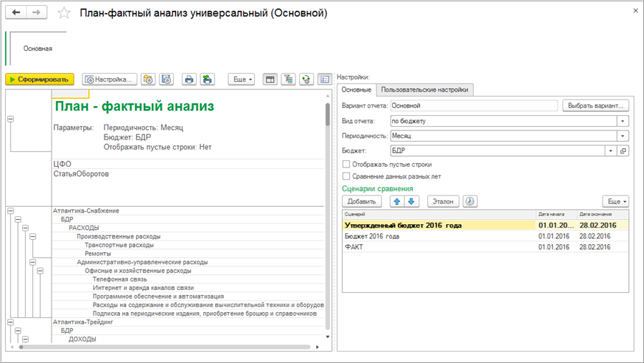Expand the 'Периодичность' dropdown

623,136
